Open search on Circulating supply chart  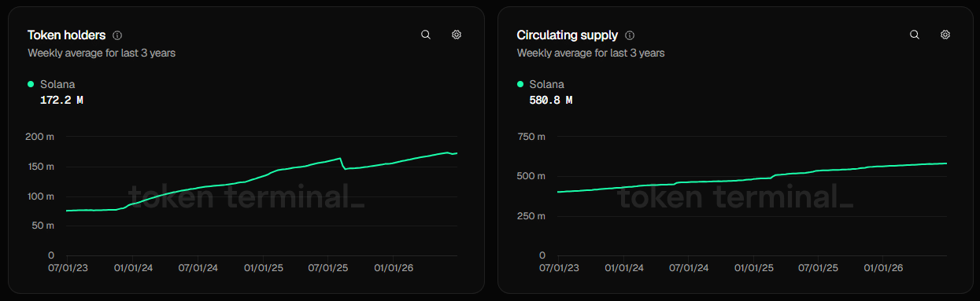(915, 35)
